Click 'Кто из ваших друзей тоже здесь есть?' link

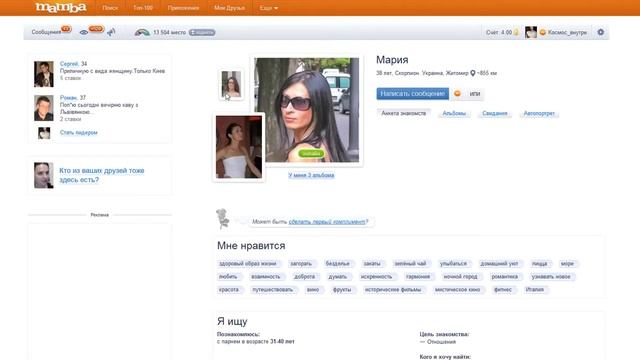pos(102,175)
